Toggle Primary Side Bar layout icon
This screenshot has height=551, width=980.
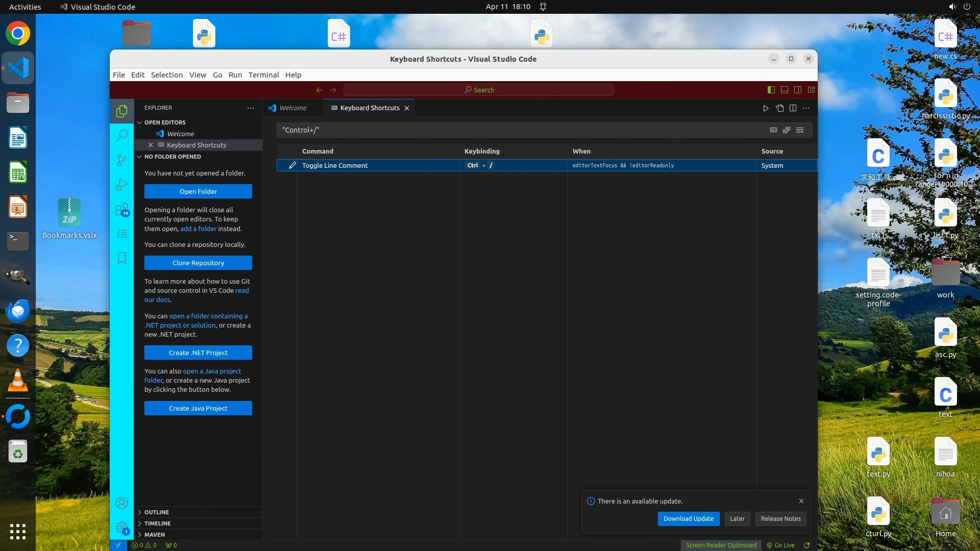pos(771,90)
